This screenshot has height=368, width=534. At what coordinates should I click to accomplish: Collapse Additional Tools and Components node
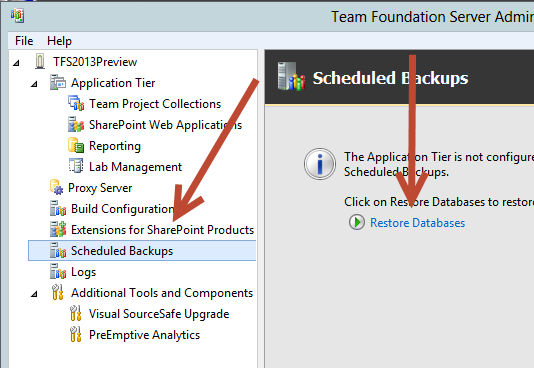(34, 294)
